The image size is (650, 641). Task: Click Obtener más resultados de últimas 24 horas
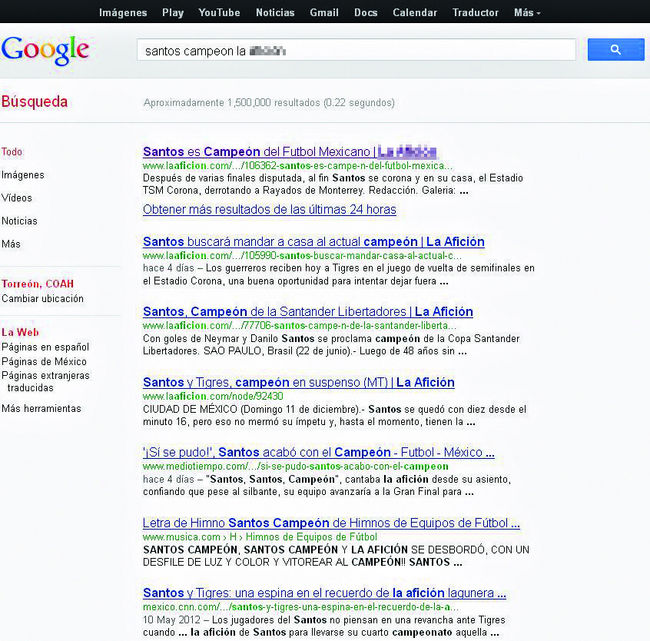[x=269, y=210]
